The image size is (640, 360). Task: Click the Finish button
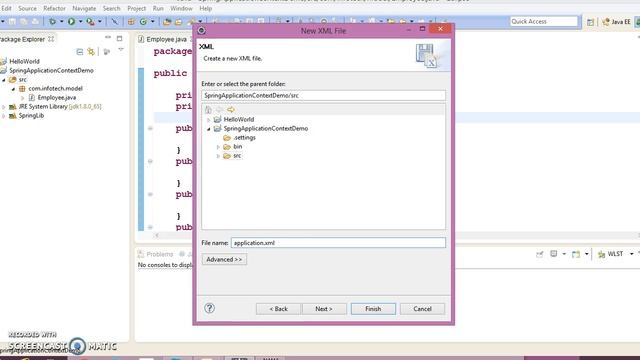(373, 309)
